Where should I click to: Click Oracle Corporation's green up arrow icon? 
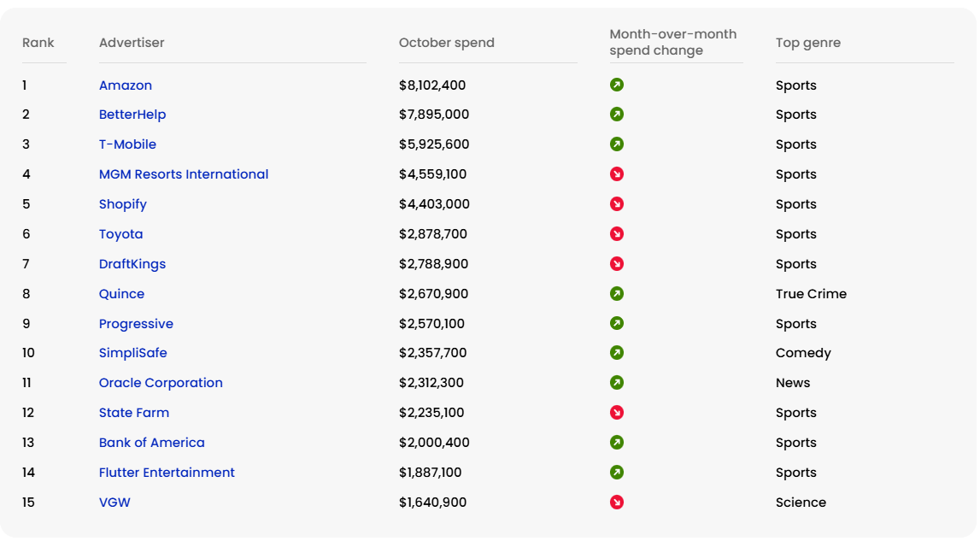coord(616,383)
